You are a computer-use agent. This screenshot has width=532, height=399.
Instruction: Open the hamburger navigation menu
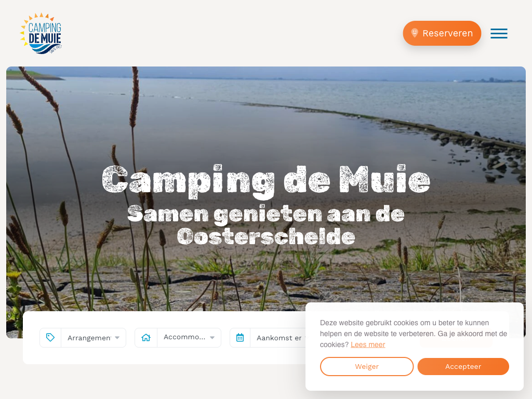[x=499, y=33]
